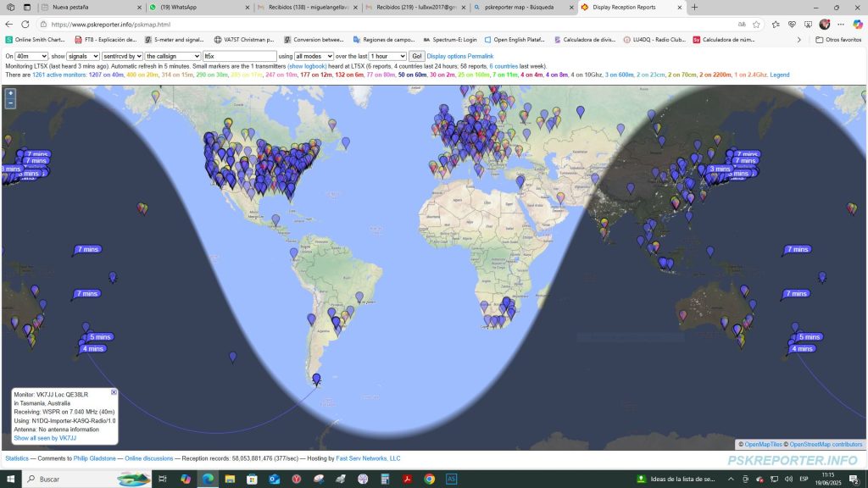Click 'Show all seen by VK7JJ' link

[45, 438]
